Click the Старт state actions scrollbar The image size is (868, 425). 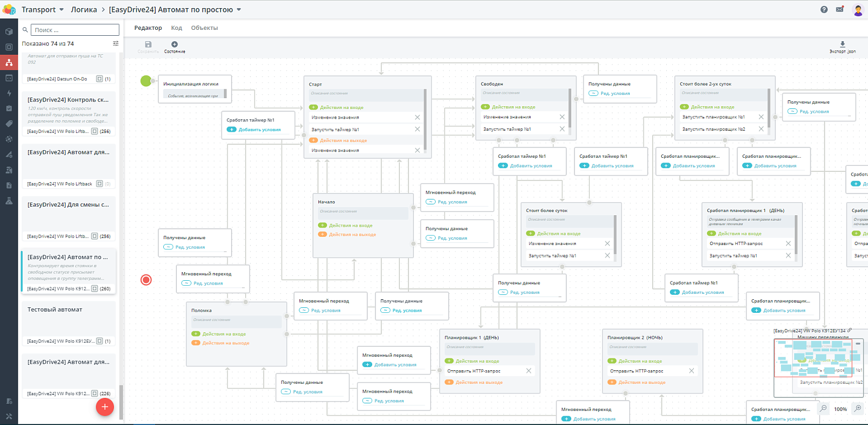[x=425, y=119]
